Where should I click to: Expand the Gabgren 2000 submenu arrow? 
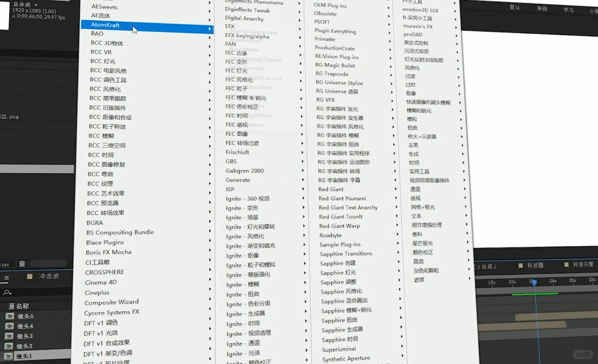303,171
